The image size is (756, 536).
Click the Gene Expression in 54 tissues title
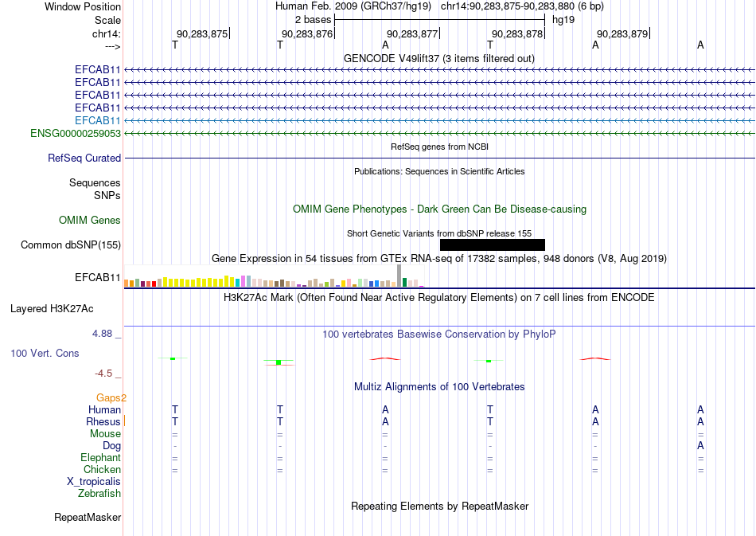(x=439, y=259)
